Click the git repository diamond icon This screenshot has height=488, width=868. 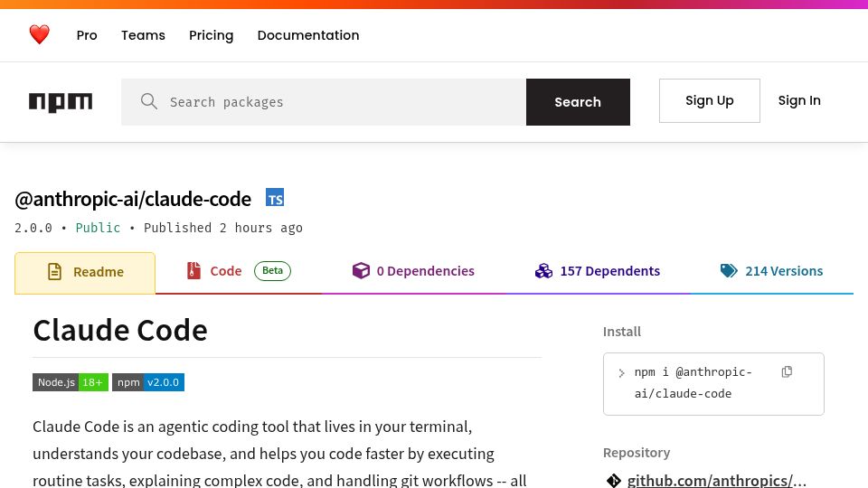click(x=613, y=480)
